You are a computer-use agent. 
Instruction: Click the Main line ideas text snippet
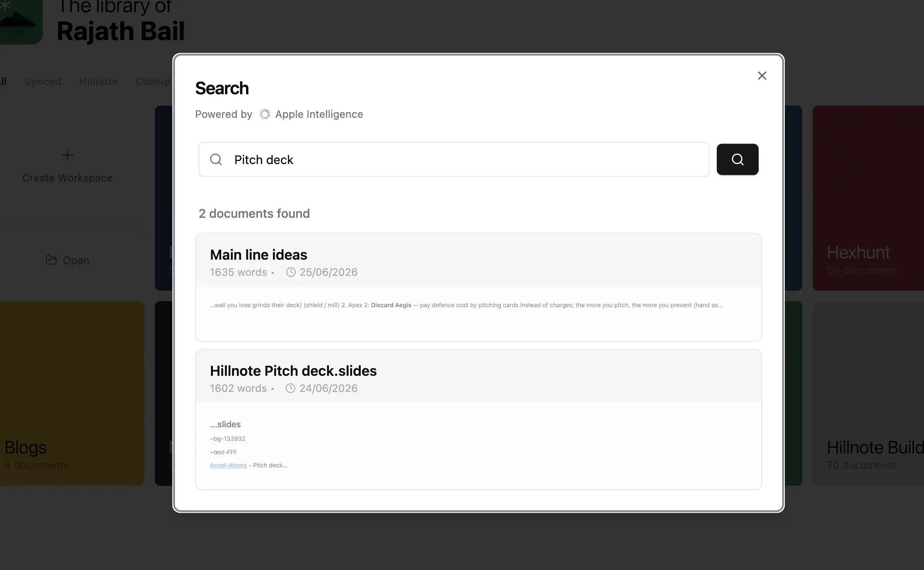click(466, 305)
